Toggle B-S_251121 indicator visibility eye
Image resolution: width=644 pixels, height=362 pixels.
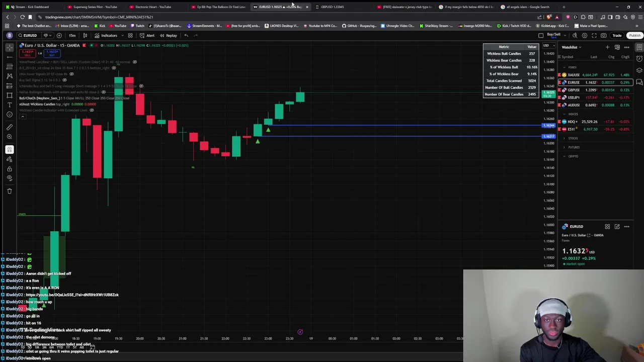(114, 68)
